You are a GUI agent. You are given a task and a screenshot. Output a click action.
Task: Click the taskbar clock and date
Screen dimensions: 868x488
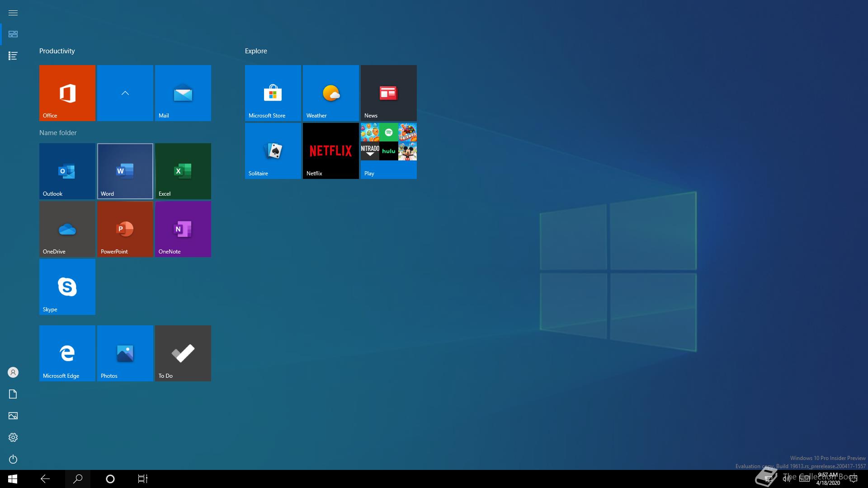pos(828,479)
